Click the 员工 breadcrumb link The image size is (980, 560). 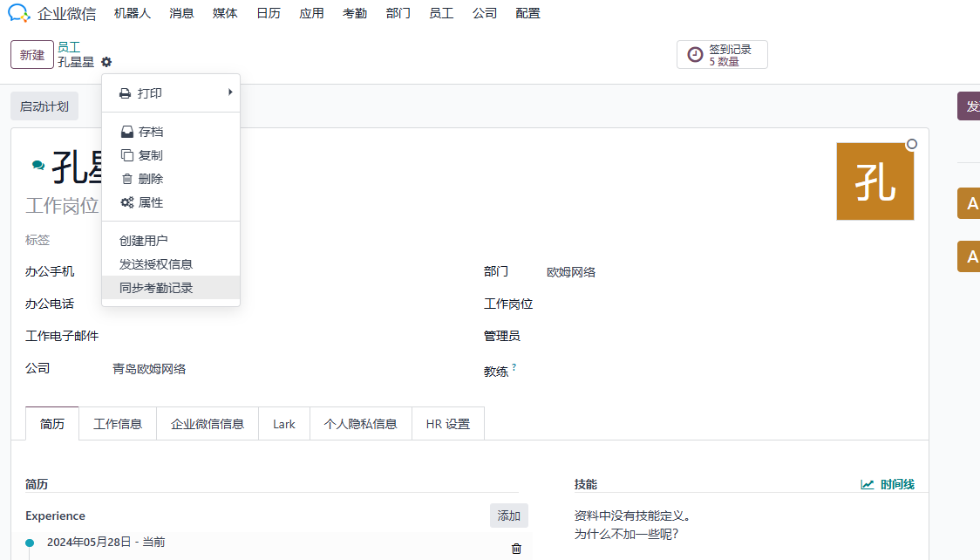coord(69,47)
